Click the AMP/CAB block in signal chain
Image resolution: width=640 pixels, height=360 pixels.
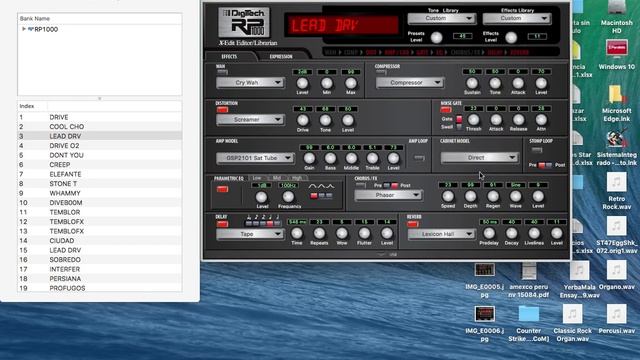coord(397,52)
